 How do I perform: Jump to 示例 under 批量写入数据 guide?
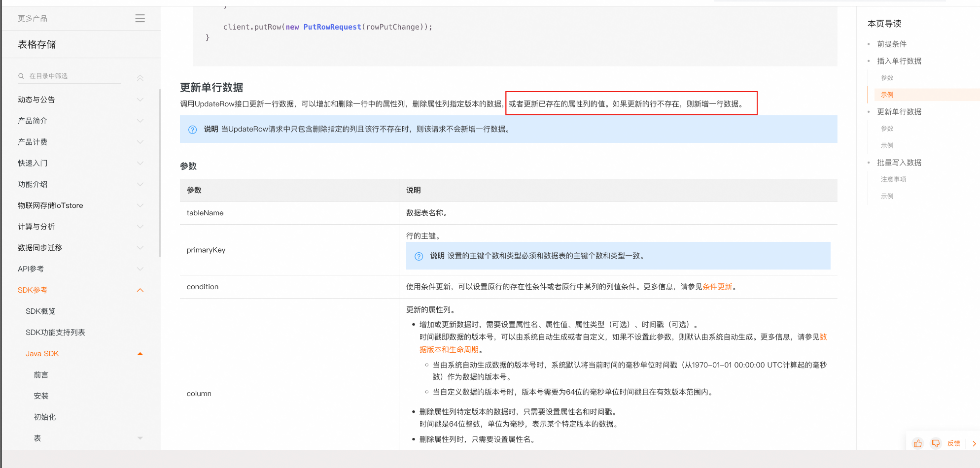coord(887,196)
